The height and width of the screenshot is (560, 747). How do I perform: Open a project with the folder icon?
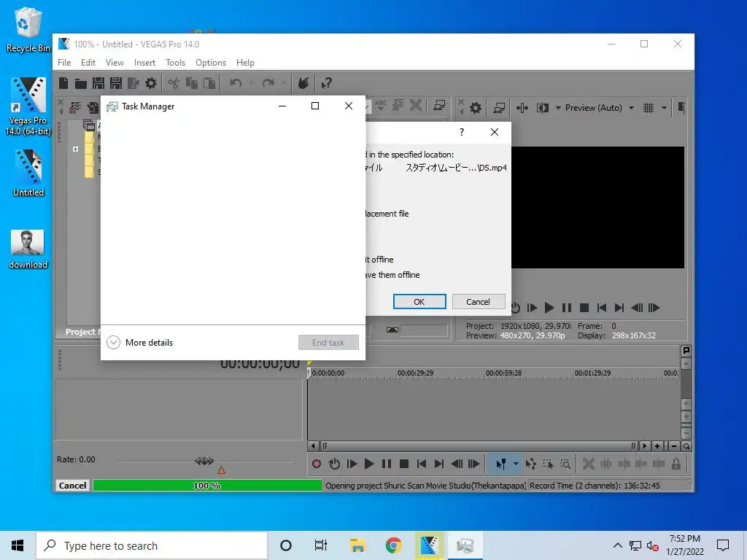(80, 84)
